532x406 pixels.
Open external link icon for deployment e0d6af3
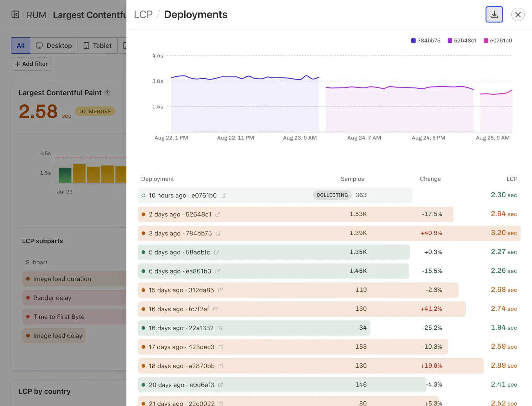[220, 385]
